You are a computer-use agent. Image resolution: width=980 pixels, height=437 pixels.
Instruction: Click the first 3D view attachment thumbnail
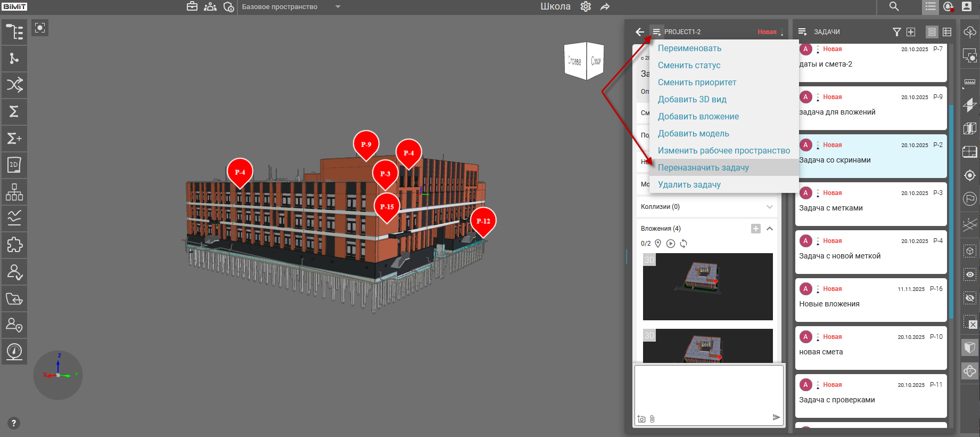(x=707, y=287)
